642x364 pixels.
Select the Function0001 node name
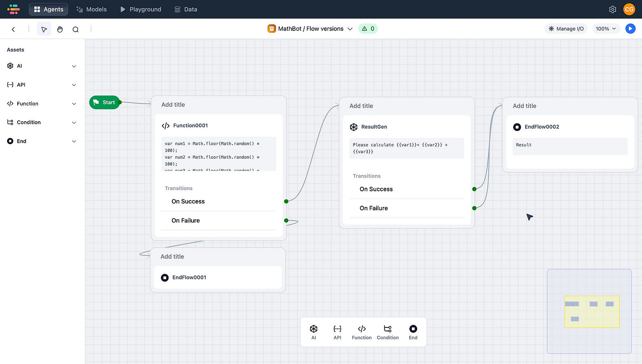190,126
